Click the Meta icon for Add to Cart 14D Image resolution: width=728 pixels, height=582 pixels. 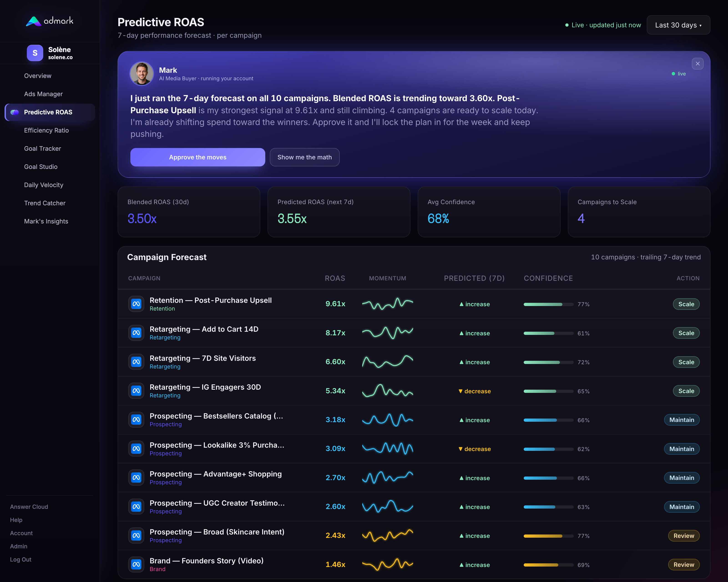(x=136, y=333)
